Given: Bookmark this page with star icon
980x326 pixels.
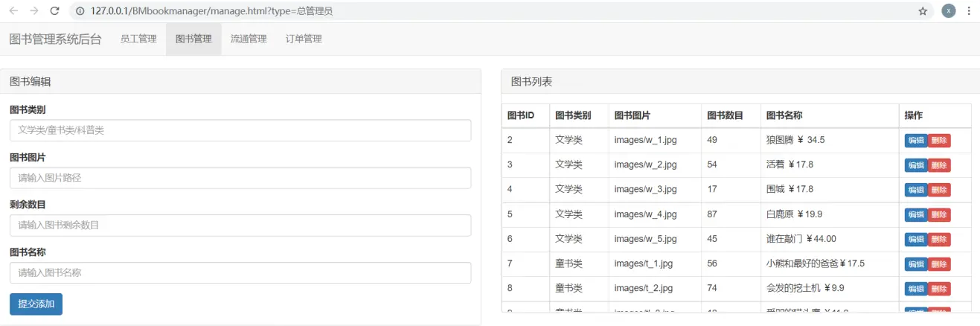Looking at the screenshot, I should [x=923, y=11].
